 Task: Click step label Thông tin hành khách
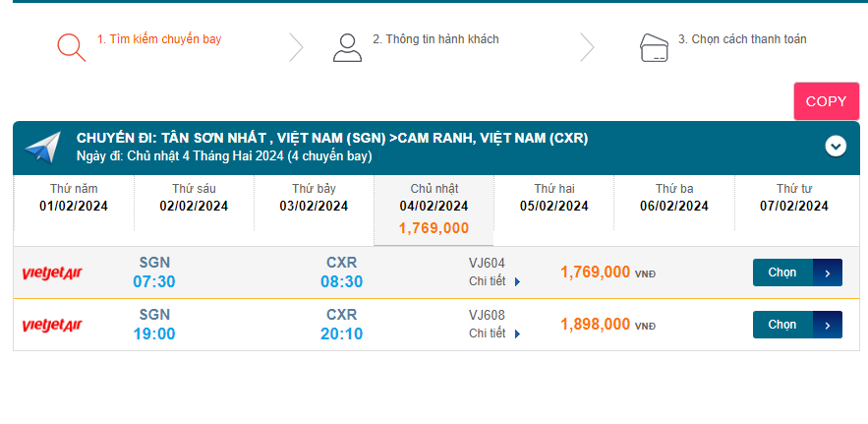(x=435, y=39)
